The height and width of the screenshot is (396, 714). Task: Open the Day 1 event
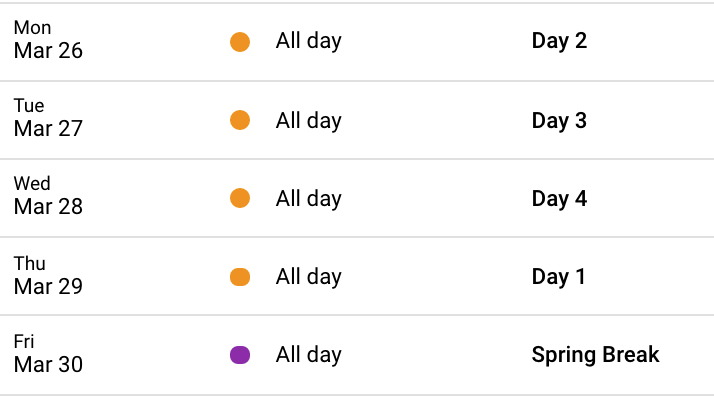pyautogui.click(x=558, y=277)
